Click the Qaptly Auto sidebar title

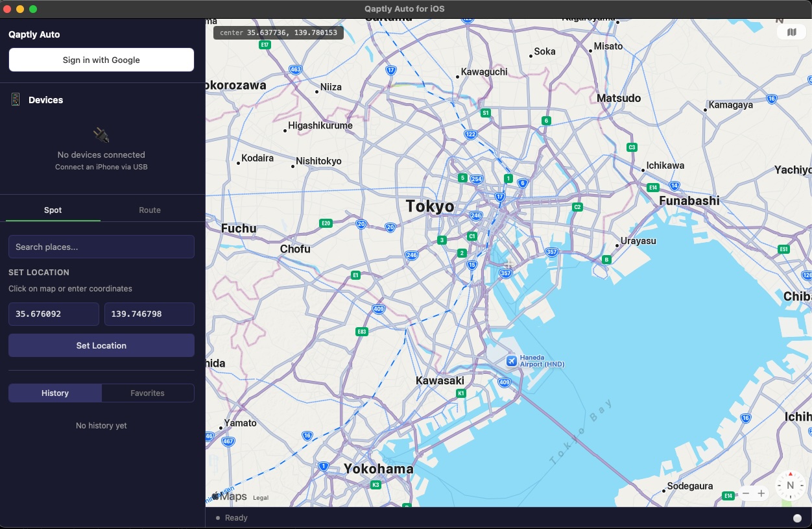point(34,34)
